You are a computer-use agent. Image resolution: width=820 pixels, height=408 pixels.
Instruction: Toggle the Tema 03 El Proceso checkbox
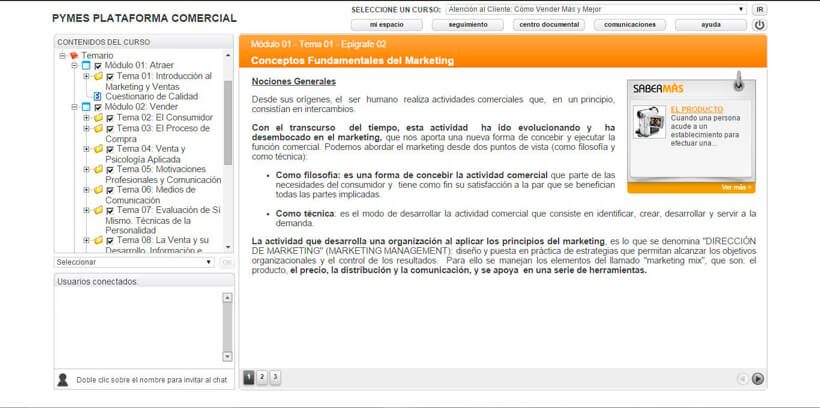click(110, 129)
